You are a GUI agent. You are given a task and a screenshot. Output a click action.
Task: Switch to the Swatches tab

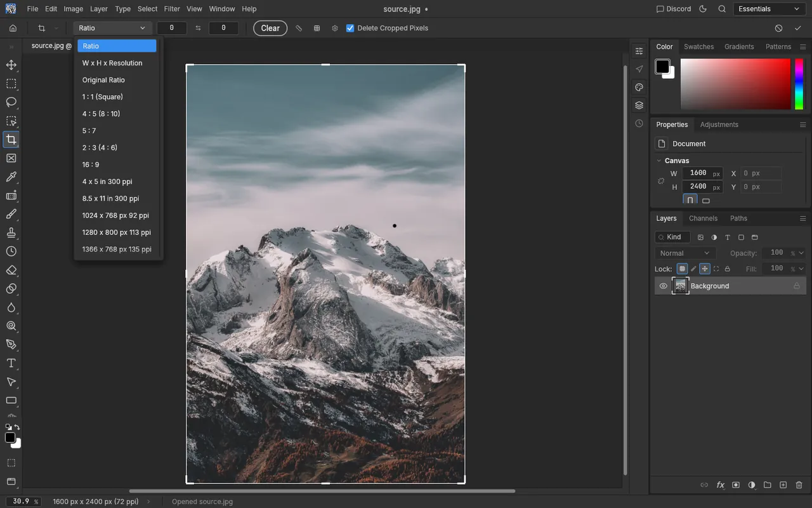click(698, 47)
